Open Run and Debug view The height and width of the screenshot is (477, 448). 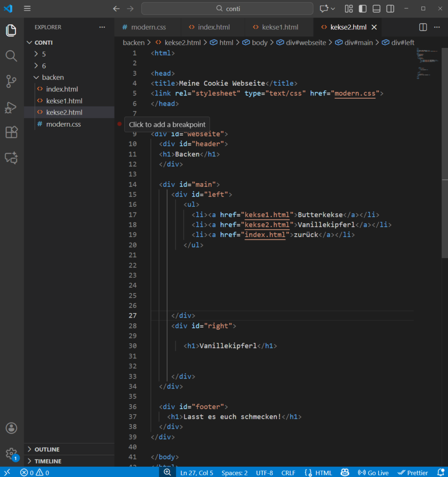(11, 108)
